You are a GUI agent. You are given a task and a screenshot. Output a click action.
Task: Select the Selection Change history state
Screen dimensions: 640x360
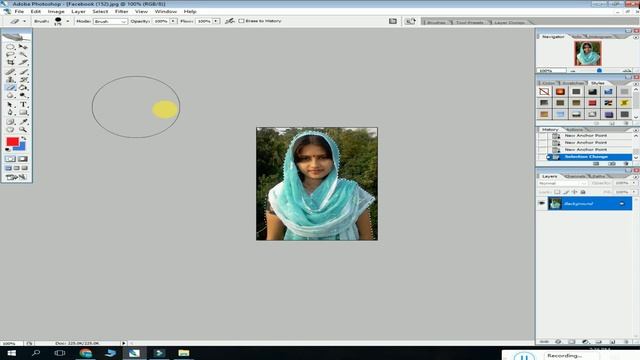coord(585,157)
